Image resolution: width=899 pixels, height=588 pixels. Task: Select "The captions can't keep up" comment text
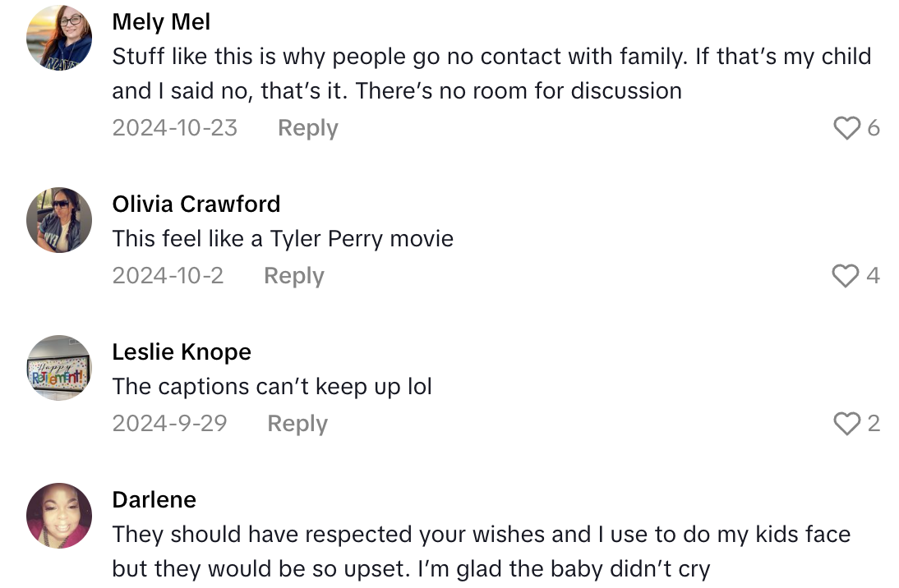272,386
